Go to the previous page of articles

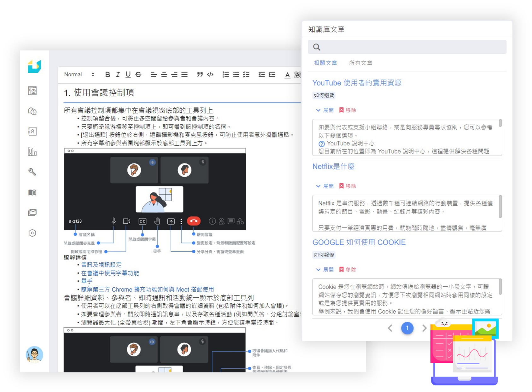[390, 328]
